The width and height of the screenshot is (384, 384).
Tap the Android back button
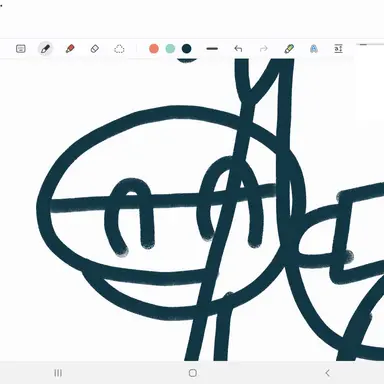327,373
